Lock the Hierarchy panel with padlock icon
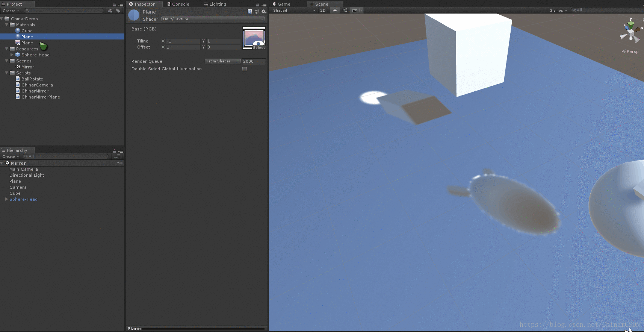The height and width of the screenshot is (332, 644). point(114,151)
